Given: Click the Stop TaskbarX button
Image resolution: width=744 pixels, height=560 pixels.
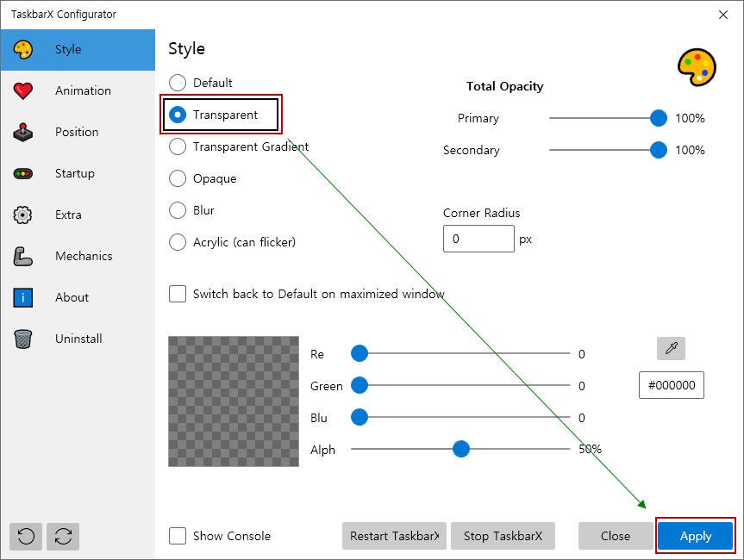Looking at the screenshot, I should (503, 536).
